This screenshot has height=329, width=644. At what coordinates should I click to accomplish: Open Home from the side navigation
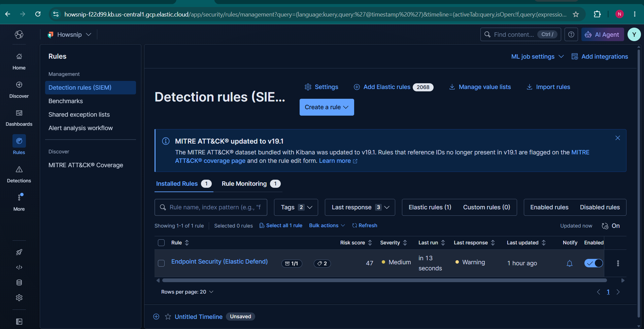pos(19,61)
